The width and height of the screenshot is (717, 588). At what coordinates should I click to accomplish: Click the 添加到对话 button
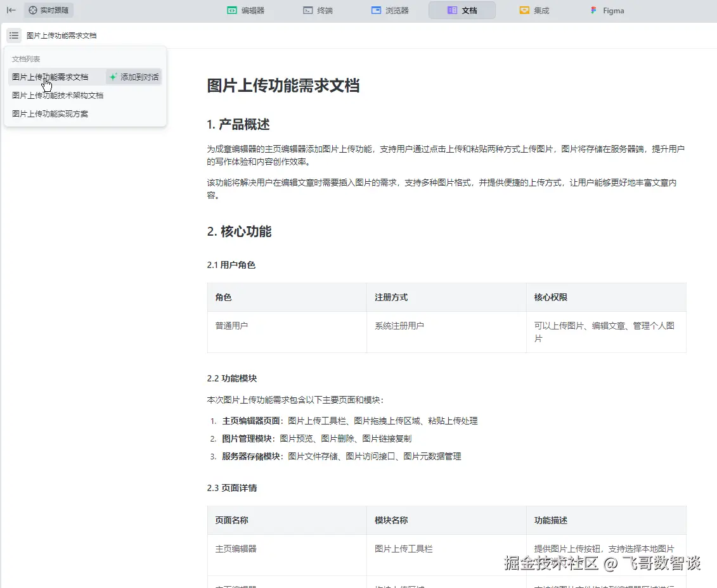(134, 77)
